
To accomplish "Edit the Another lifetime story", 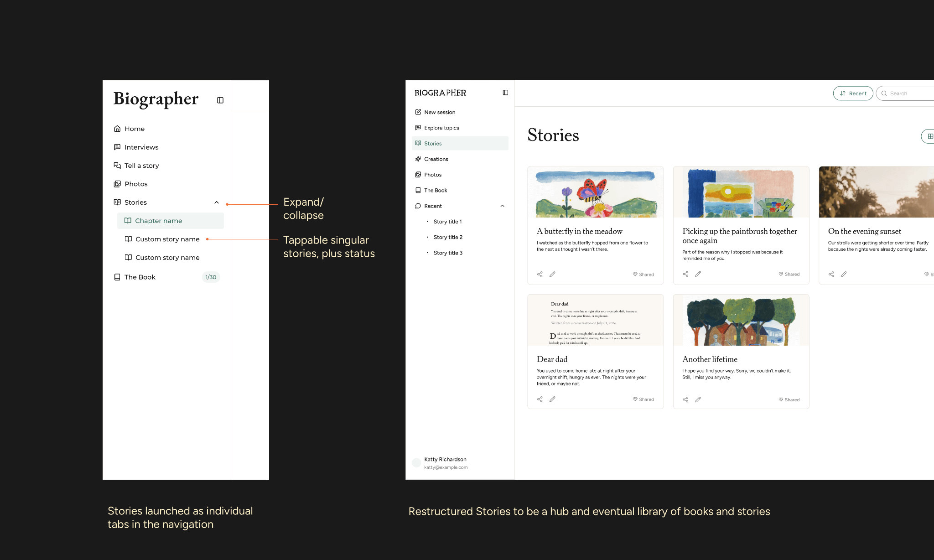I will 698,400.
